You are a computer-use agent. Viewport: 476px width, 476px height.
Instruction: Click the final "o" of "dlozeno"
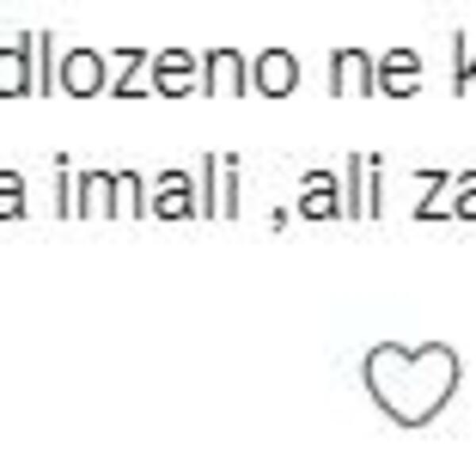point(274,73)
